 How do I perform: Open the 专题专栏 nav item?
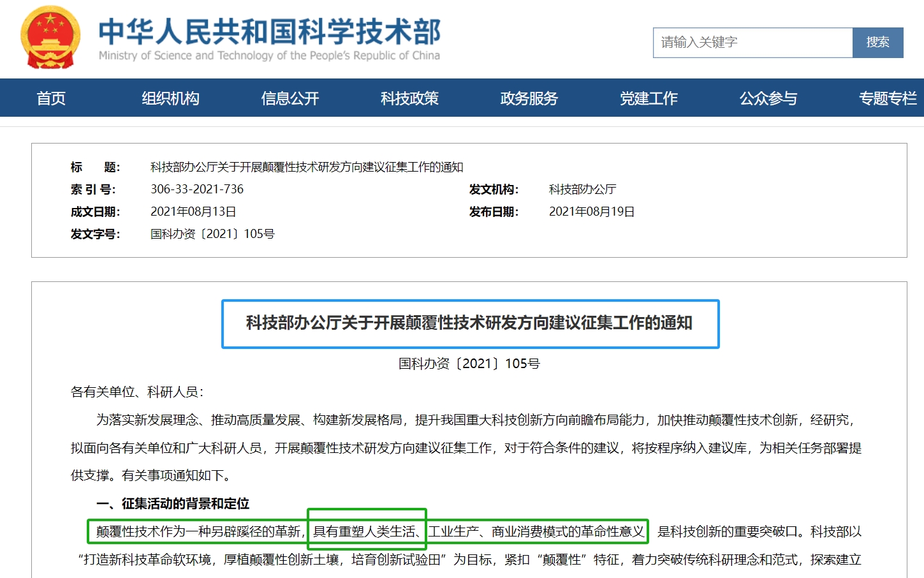point(888,98)
